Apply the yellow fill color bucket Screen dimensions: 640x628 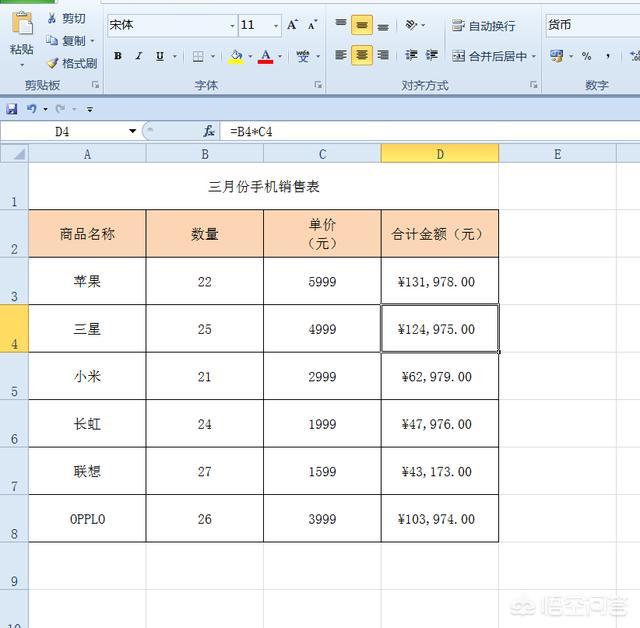coord(236,56)
